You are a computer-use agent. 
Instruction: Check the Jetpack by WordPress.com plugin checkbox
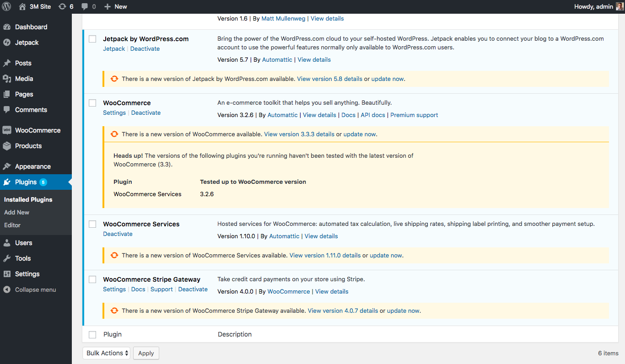92,39
